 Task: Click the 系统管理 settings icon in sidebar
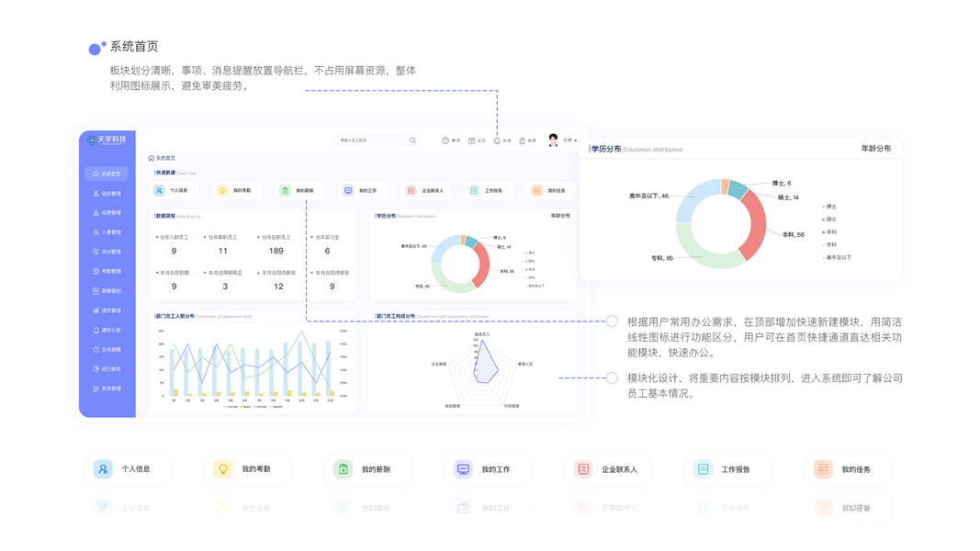point(96,388)
